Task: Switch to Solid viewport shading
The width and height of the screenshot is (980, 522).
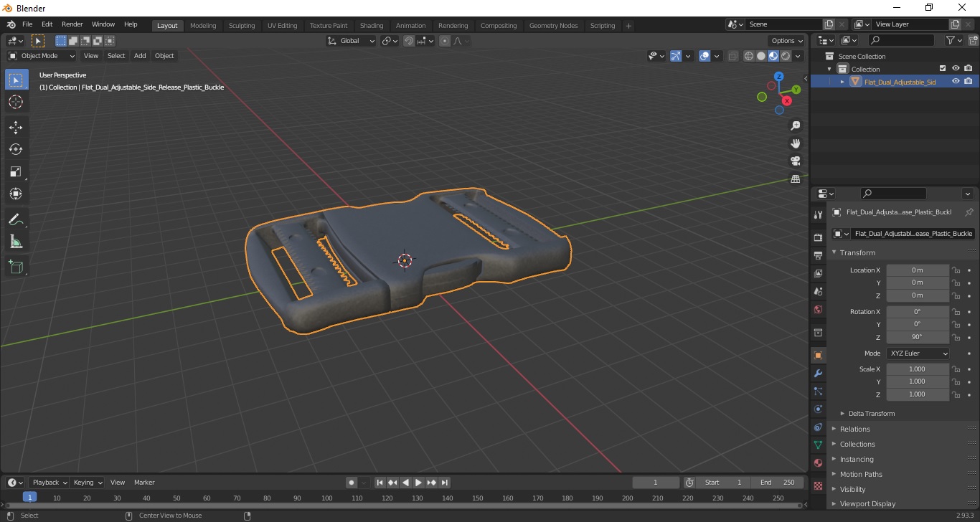Action: (761, 56)
